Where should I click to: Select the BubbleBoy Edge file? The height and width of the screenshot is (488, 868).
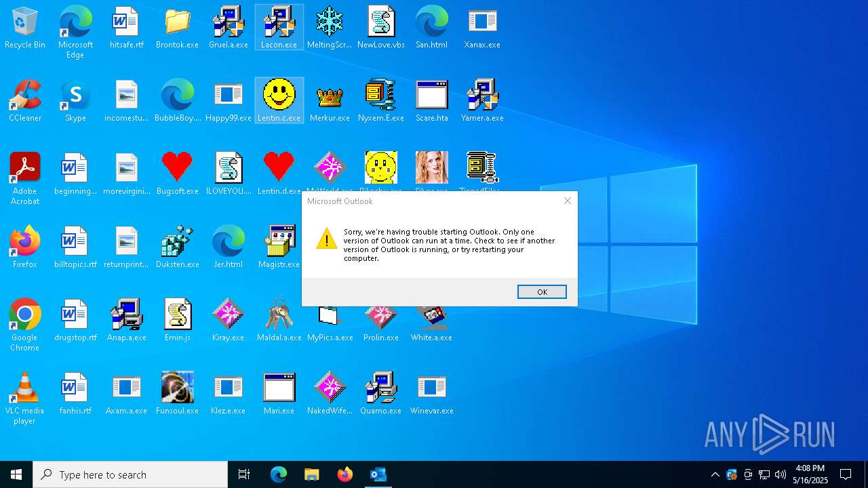(177, 102)
